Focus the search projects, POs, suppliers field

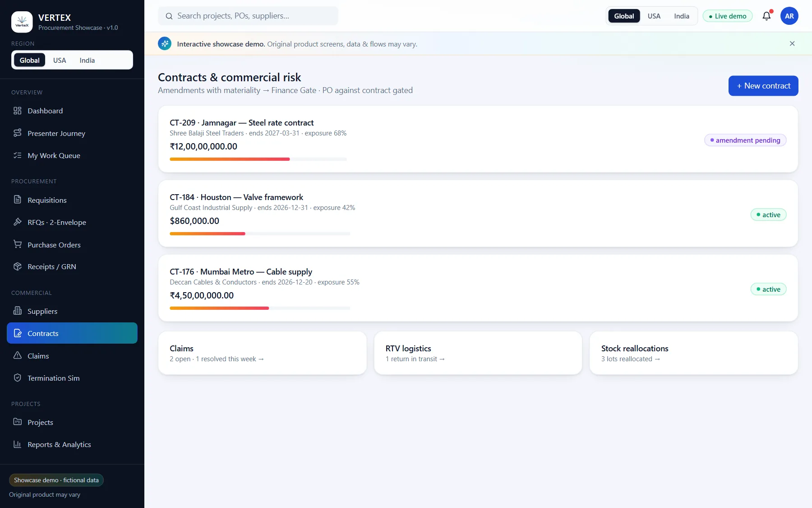click(248, 16)
